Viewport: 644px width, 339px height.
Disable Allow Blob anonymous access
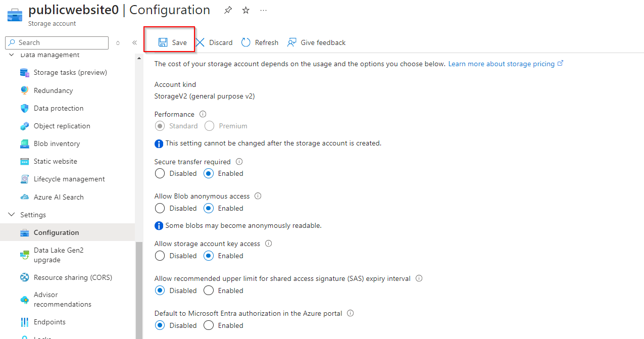[x=160, y=208]
